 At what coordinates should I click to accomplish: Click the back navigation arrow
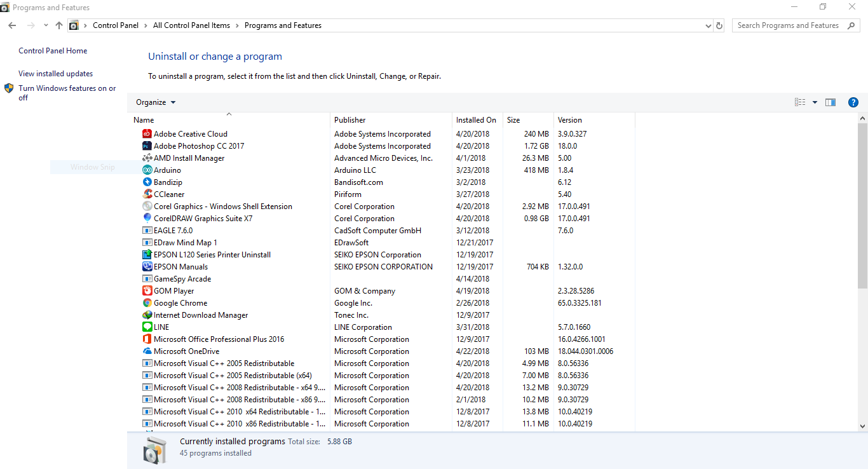click(x=12, y=25)
